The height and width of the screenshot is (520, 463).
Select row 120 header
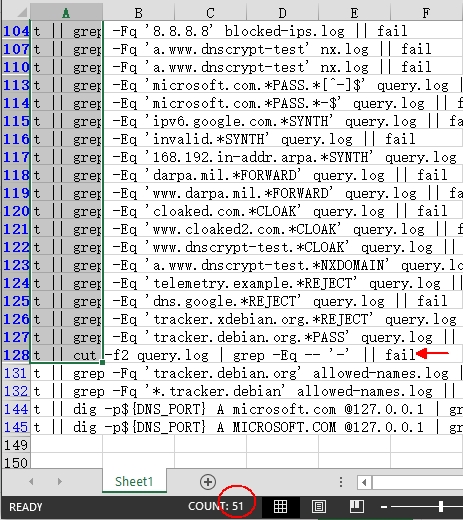pos(16,211)
